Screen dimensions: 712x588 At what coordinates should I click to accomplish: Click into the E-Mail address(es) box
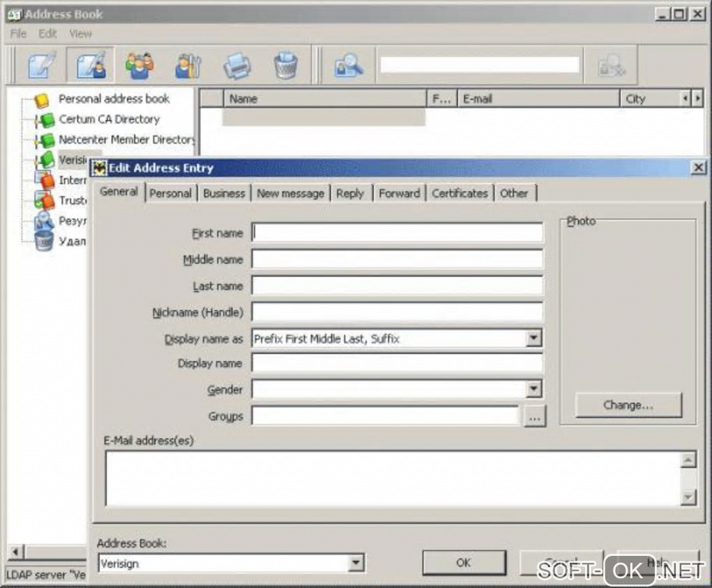coord(393,478)
